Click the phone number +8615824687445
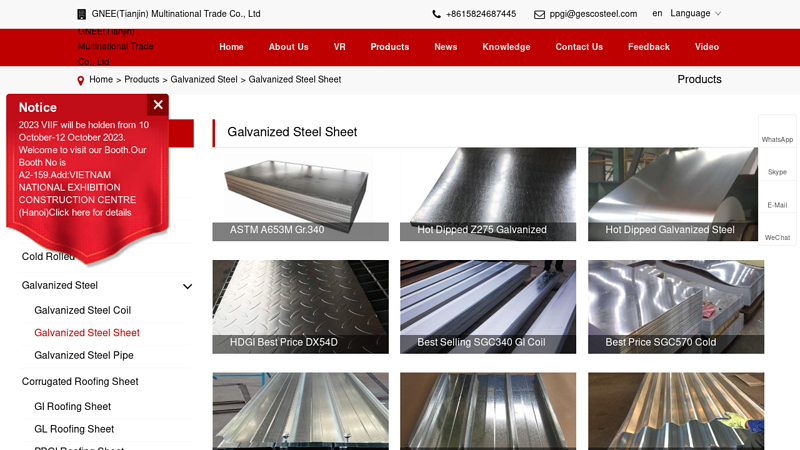800x450 pixels. click(x=481, y=14)
